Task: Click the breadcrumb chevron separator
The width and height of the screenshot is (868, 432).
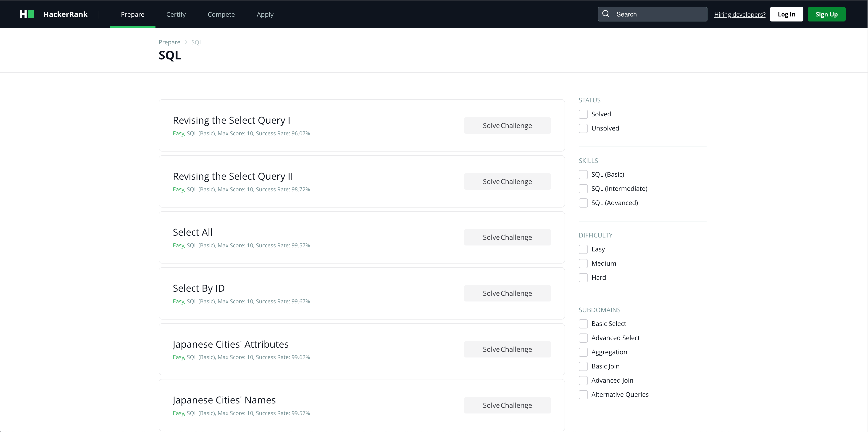Action: pyautogui.click(x=186, y=42)
